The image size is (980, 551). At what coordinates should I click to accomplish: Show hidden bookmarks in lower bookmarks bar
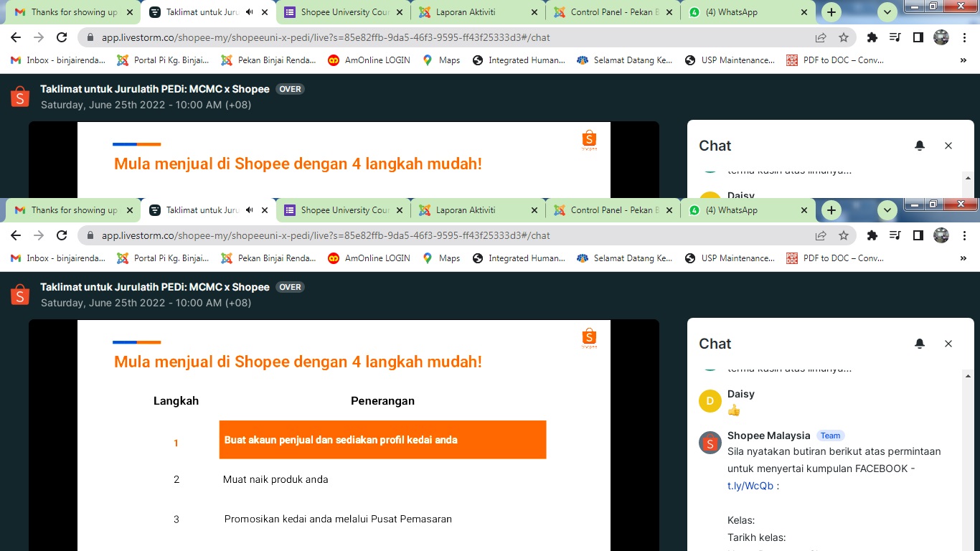coord(963,258)
